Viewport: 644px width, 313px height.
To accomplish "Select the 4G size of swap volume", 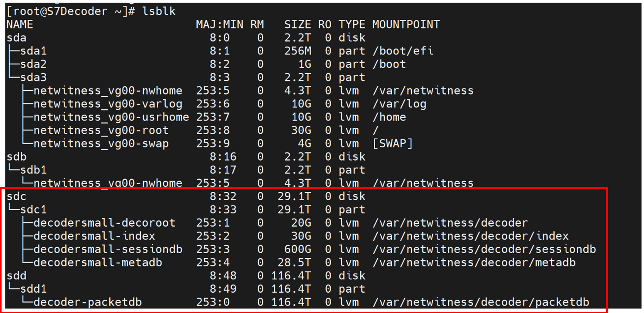I will pyautogui.click(x=305, y=144).
